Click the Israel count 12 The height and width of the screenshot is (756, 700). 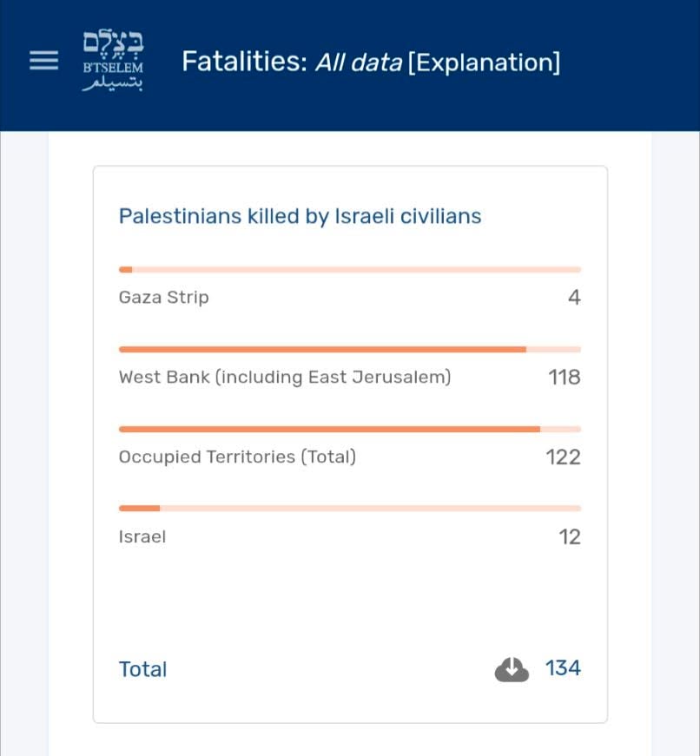570,536
